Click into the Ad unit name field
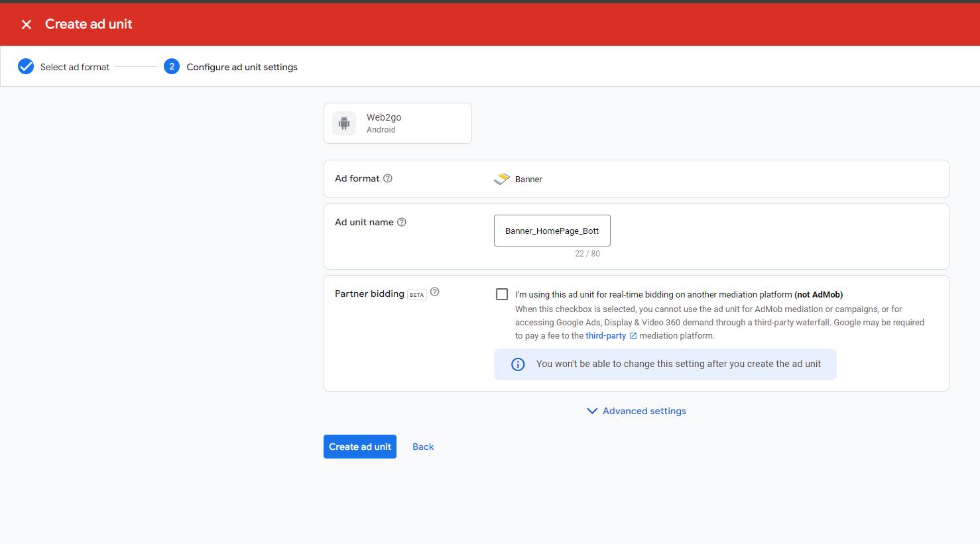This screenshot has width=980, height=544. point(552,231)
